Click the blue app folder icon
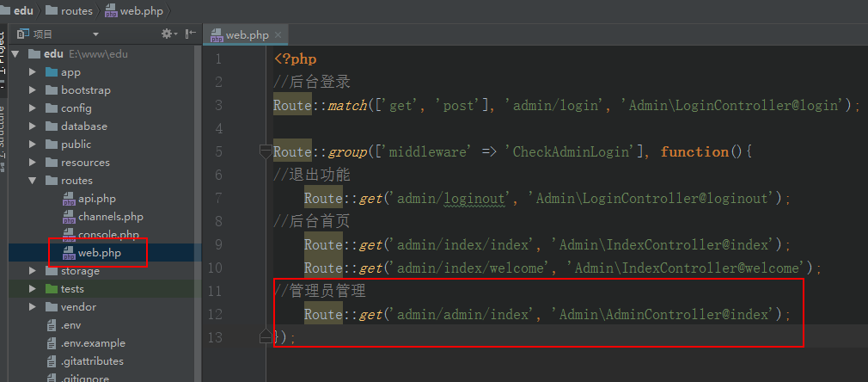Viewport: 868px width, 382px height. tap(50, 72)
